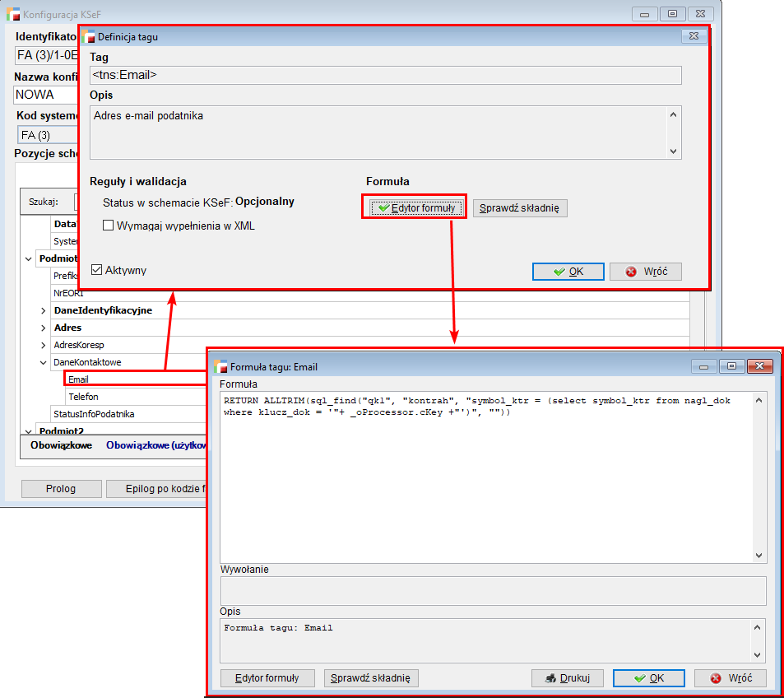Click Sprawdź składnię in Definicja tagu dialog
The height and width of the screenshot is (698, 784).
[x=520, y=208]
